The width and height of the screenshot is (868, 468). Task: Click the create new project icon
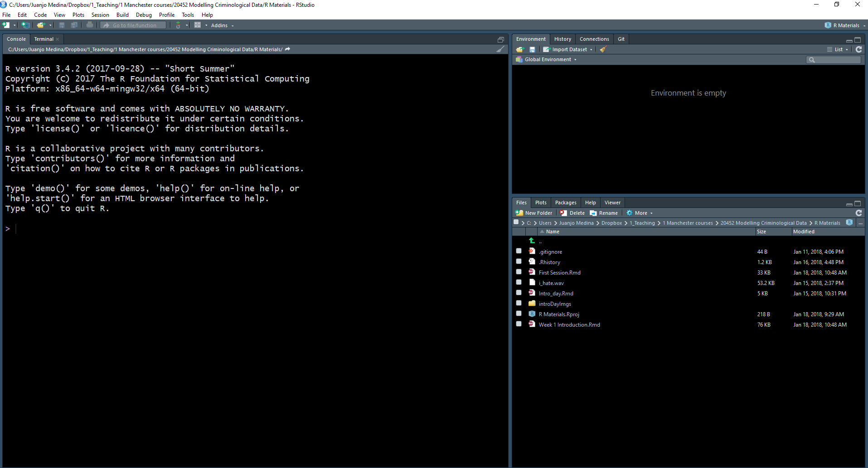(26, 25)
